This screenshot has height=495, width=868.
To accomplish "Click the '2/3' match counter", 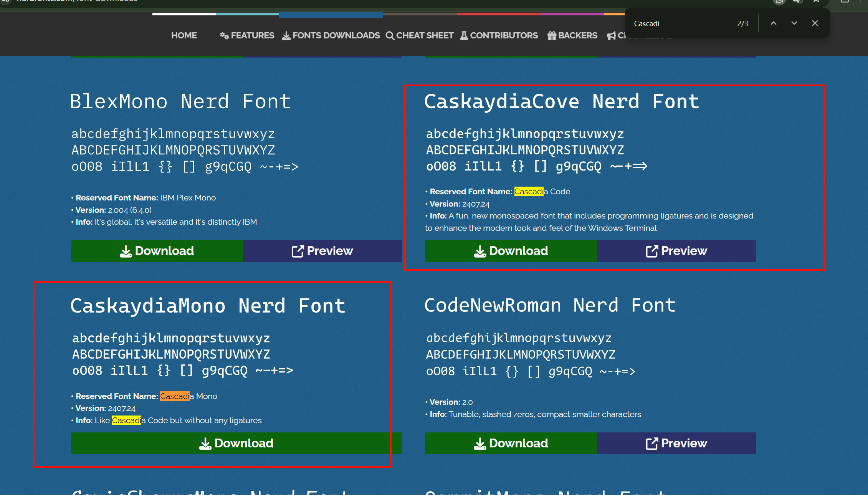I will [x=742, y=23].
